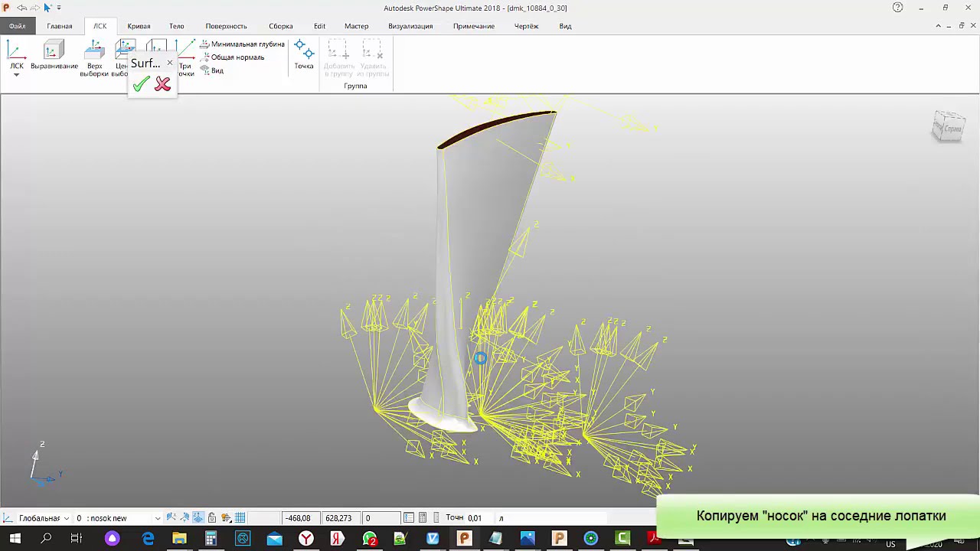Open the taskbar Calculator app

pyautogui.click(x=211, y=540)
